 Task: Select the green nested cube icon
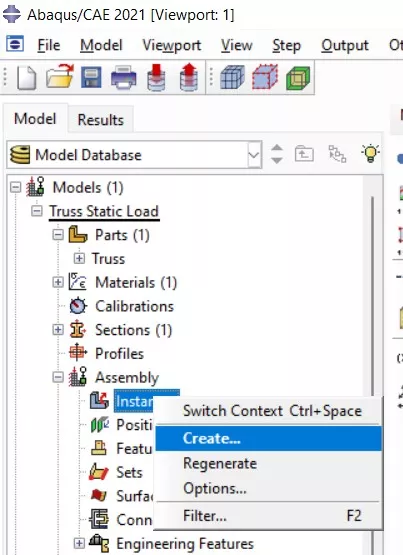[x=298, y=78]
